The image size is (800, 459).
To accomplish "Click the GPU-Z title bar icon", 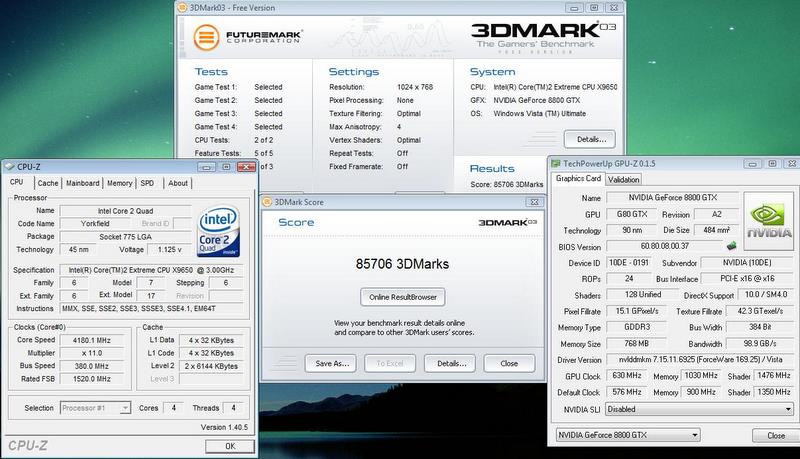I will pyautogui.click(x=556, y=163).
